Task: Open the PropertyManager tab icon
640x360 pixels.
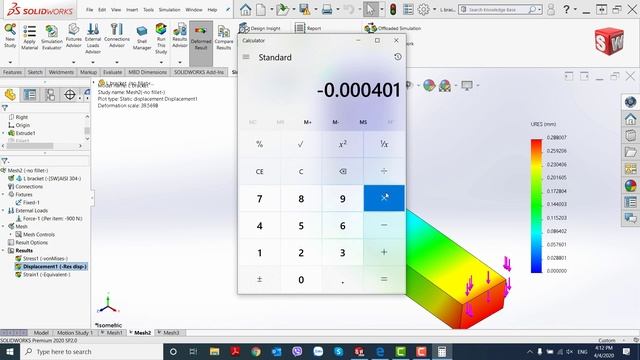Action: tap(30, 95)
